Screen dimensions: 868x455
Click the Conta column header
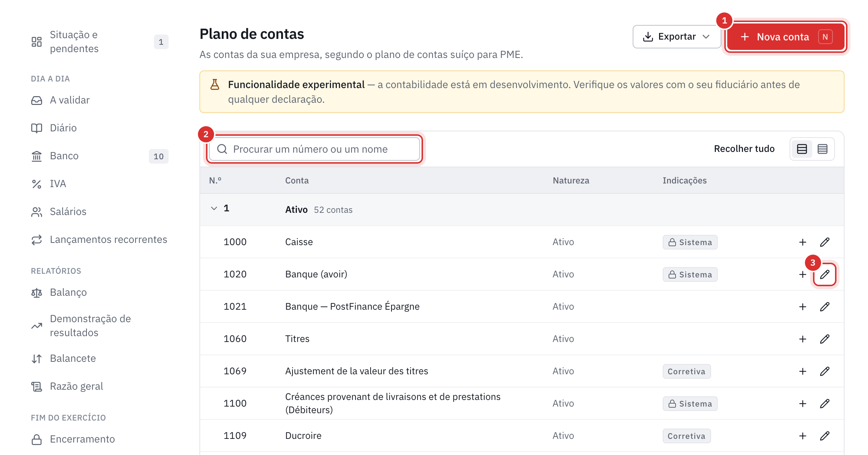point(297,181)
